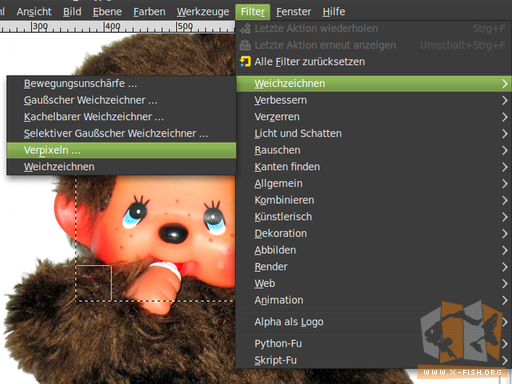512x384 pixels.
Task: Click the horizontal ruler at 400
Action: point(105,27)
